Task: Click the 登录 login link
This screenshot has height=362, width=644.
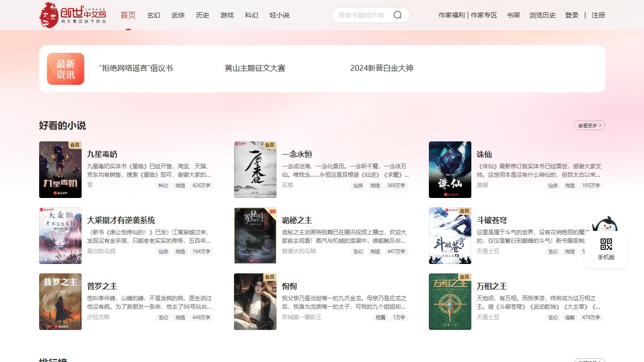Action: click(572, 15)
